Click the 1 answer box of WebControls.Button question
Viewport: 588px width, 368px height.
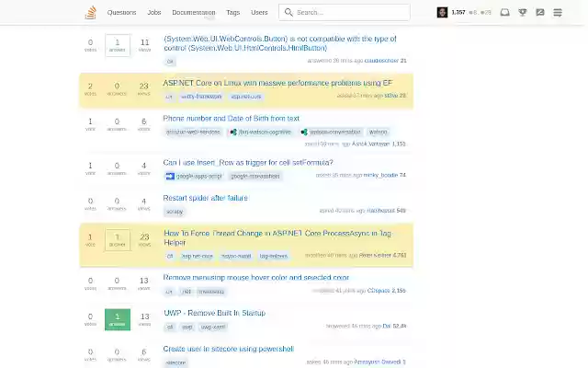coord(118,45)
